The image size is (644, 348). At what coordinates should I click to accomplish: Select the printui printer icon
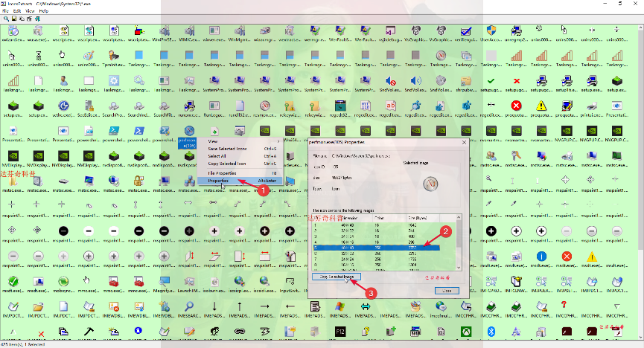(592, 106)
